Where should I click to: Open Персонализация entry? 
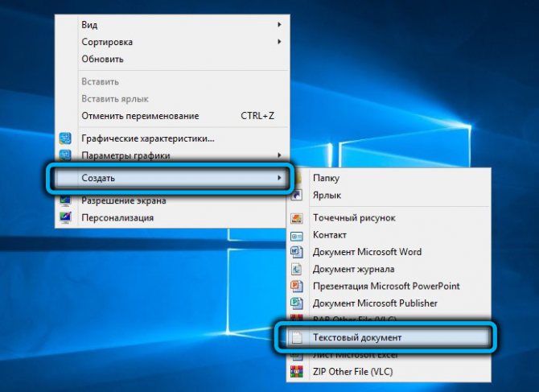pyautogui.click(x=172, y=217)
